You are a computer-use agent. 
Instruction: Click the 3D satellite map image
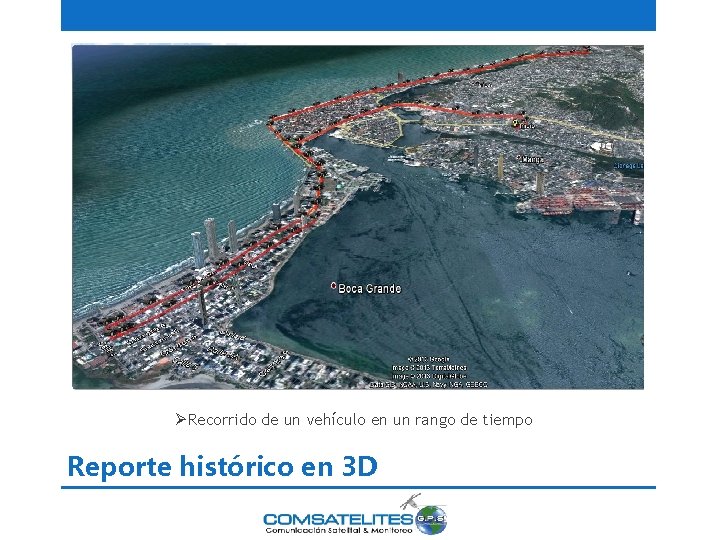click(x=358, y=217)
